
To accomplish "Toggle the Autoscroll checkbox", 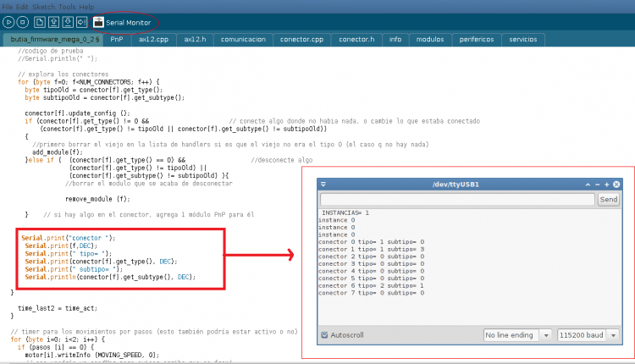I will click(x=325, y=335).
